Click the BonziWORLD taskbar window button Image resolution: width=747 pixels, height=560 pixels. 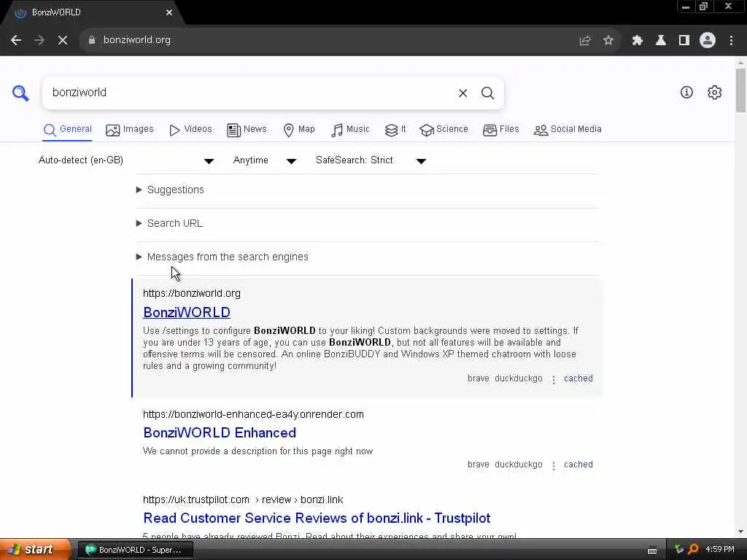point(135,550)
